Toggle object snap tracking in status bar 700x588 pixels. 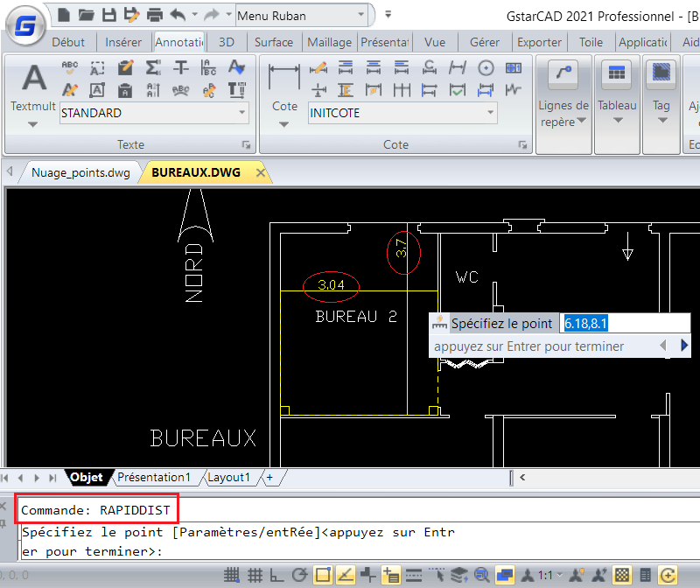point(345,575)
